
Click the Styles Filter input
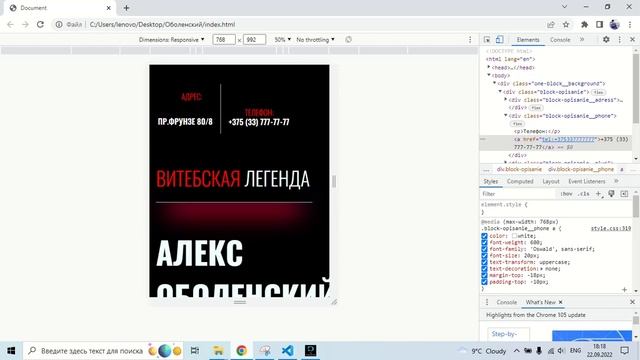pos(518,194)
